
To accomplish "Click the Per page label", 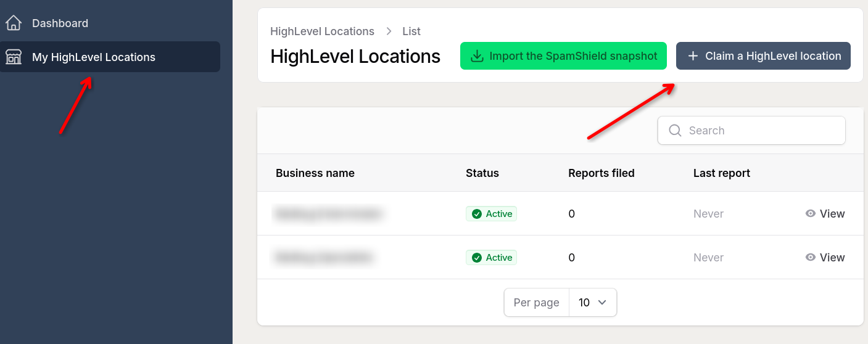I will tap(537, 303).
